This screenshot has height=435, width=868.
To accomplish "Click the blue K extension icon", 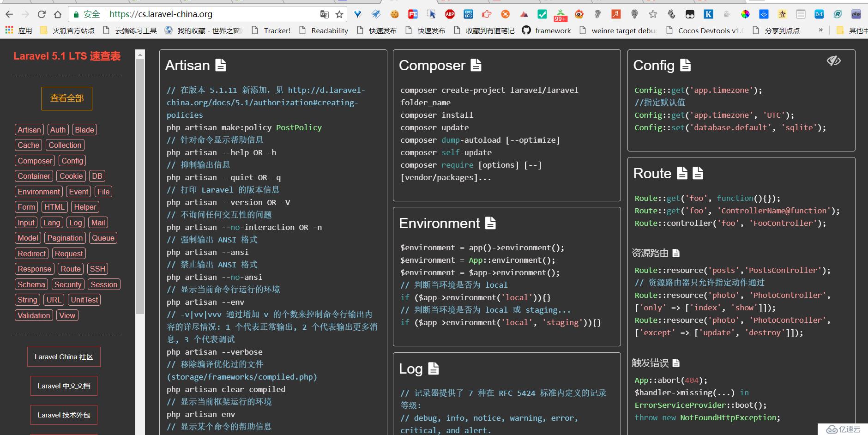I will 708,14.
